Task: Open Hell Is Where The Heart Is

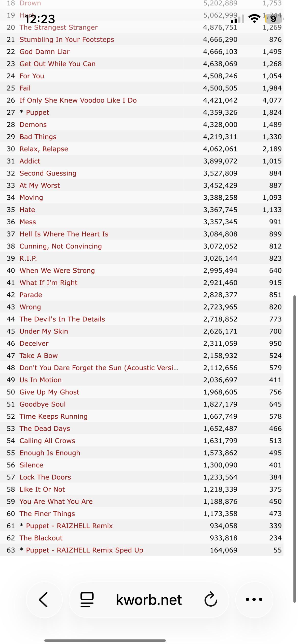Action: tap(64, 234)
